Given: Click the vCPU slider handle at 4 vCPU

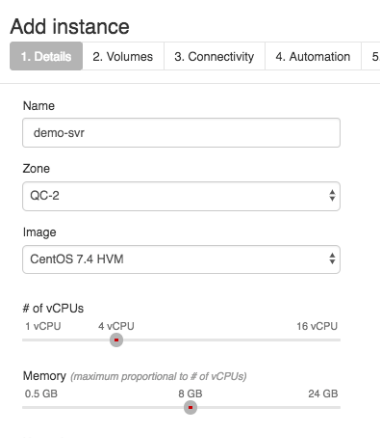Looking at the screenshot, I should [116, 340].
